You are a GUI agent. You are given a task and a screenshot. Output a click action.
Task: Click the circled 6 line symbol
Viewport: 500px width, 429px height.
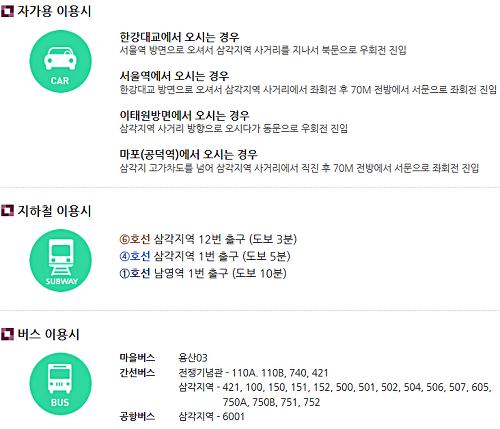(124, 239)
